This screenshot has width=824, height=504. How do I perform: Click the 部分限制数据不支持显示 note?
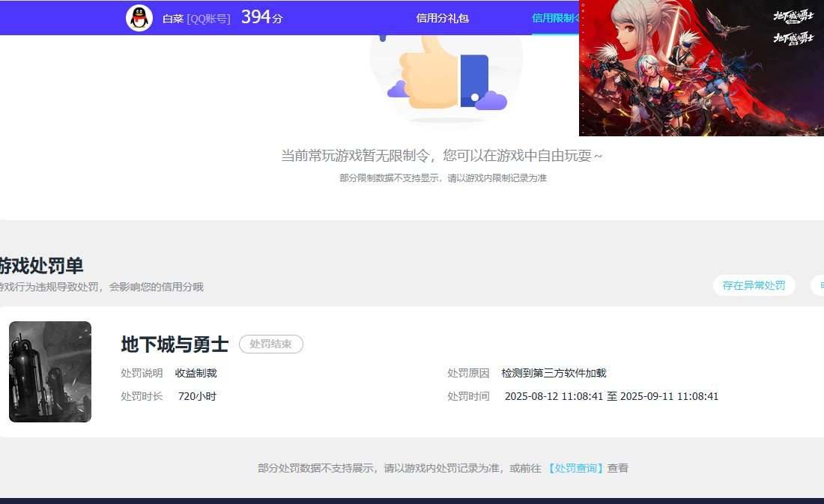(x=443, y=178)
